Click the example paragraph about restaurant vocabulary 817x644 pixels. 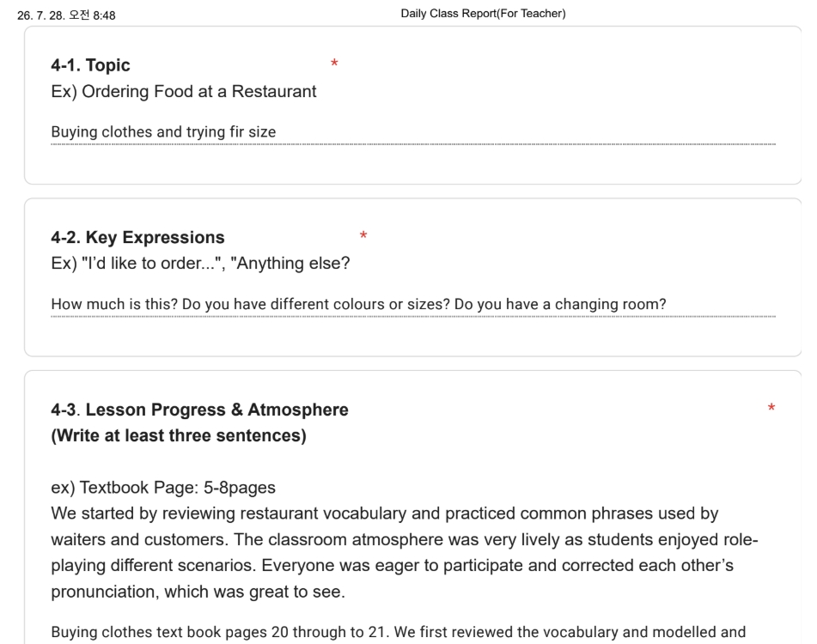tap(405, 552)
